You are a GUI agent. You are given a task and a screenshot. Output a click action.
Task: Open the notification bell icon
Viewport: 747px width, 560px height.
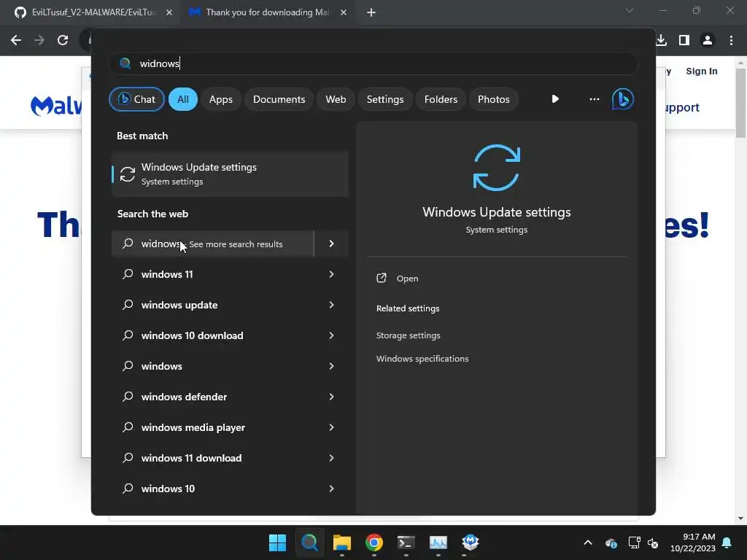tap(727, 542)
